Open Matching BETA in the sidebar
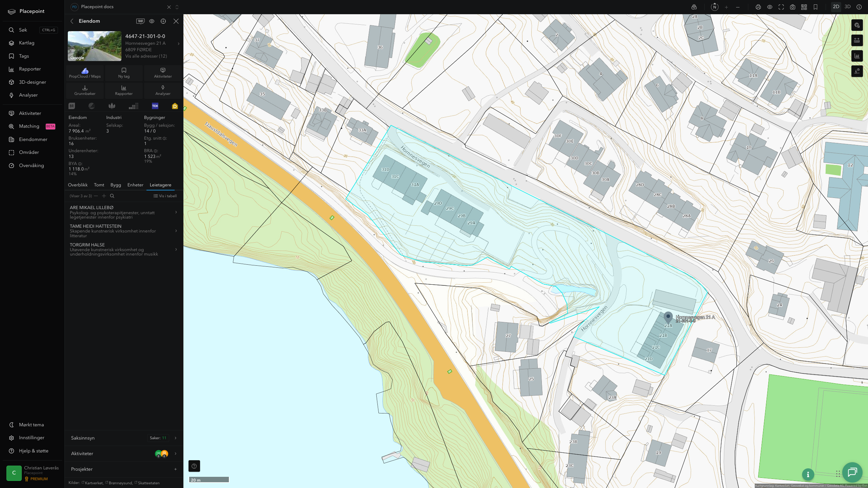 [33, 126]
